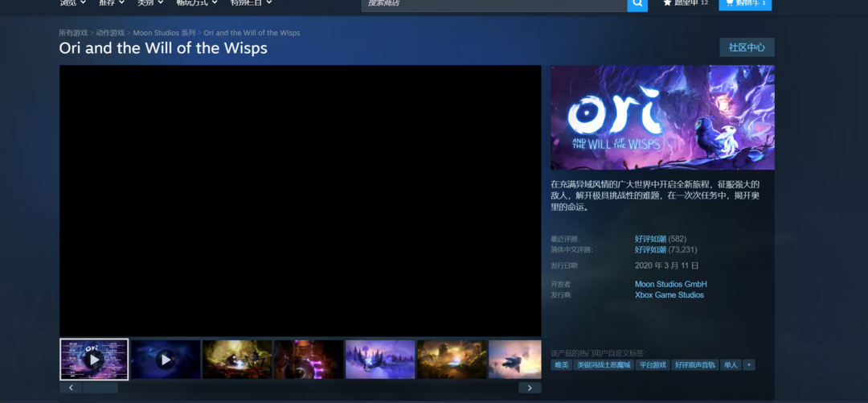Click the release date 2020 年 3 月 11 日
The width and height of the screenshot is (868, 403).
coord(666,265)
